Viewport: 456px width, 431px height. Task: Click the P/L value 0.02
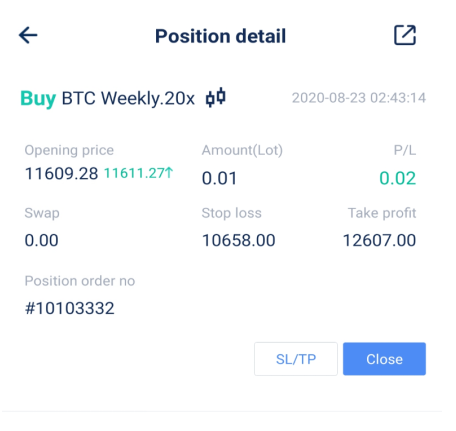398,178
